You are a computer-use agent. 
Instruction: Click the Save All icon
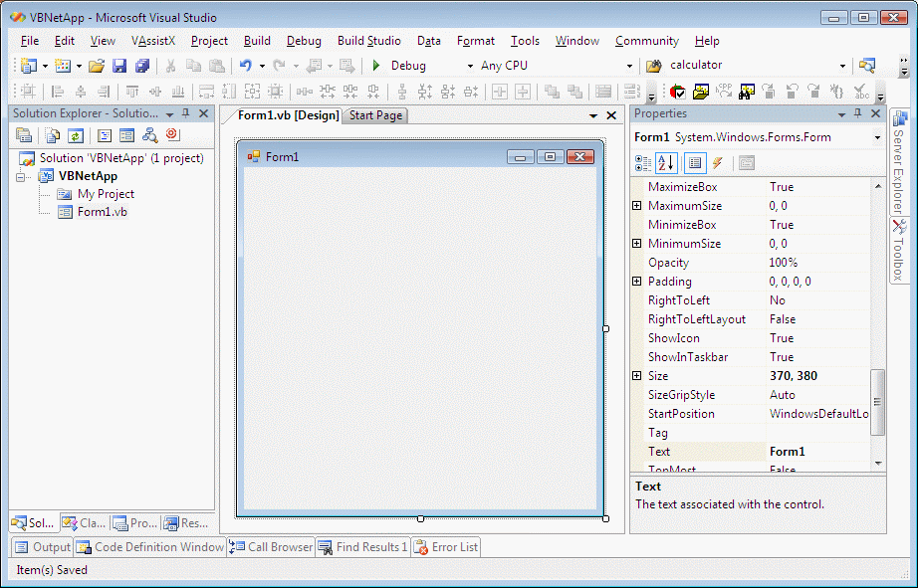click(x=142, y=66)
